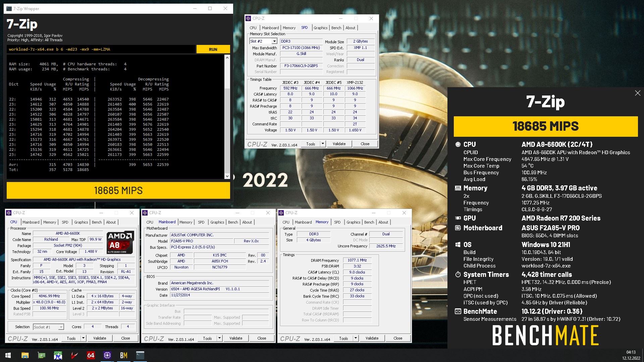Open File Explorer from the taskbar
The height and width of the screenshot is (362, 644).
pos(25,355)
